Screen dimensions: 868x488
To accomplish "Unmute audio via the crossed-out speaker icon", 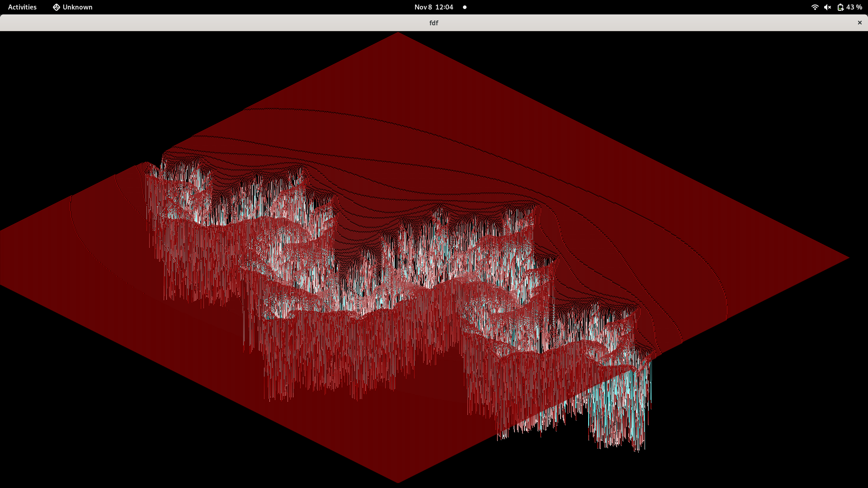I will coord(827,7).
